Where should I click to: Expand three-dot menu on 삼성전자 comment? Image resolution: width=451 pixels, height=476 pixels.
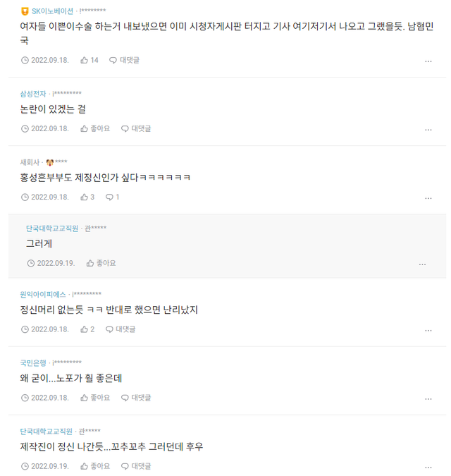tap(428, 130)
